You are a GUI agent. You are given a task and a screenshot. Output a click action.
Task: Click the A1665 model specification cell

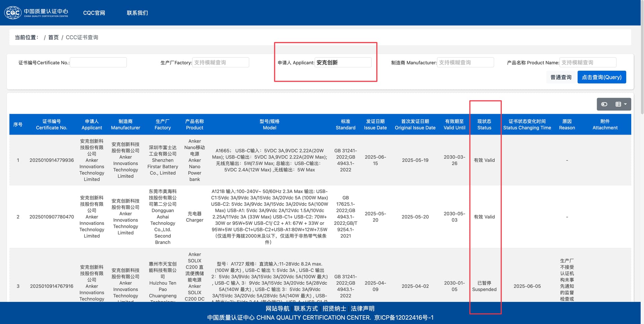[x=270, y=160]
